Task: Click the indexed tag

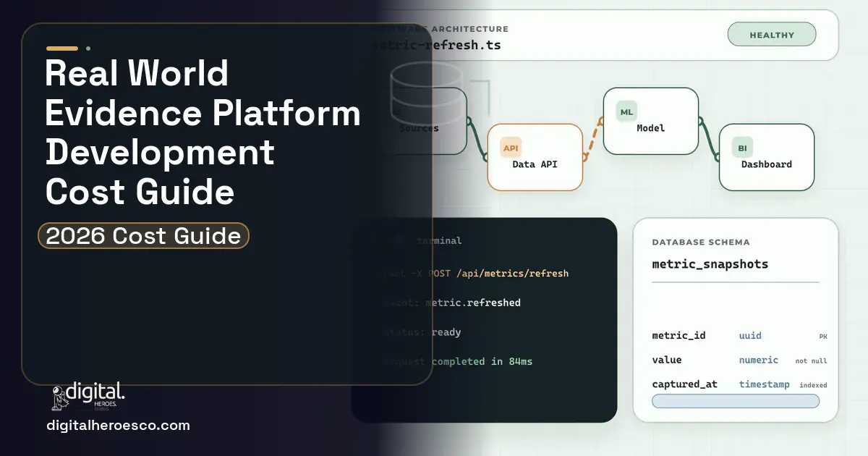Action: point(813,385)
